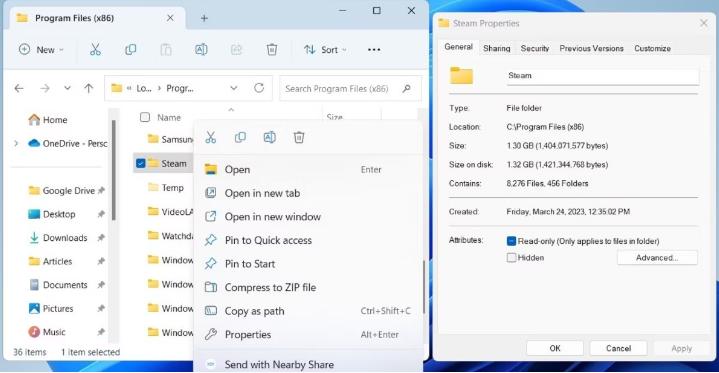Screen dimensions: 719x373
Task: Open the Sort dropdown menu
Action: pyautogui.click(x=325, y=50)
